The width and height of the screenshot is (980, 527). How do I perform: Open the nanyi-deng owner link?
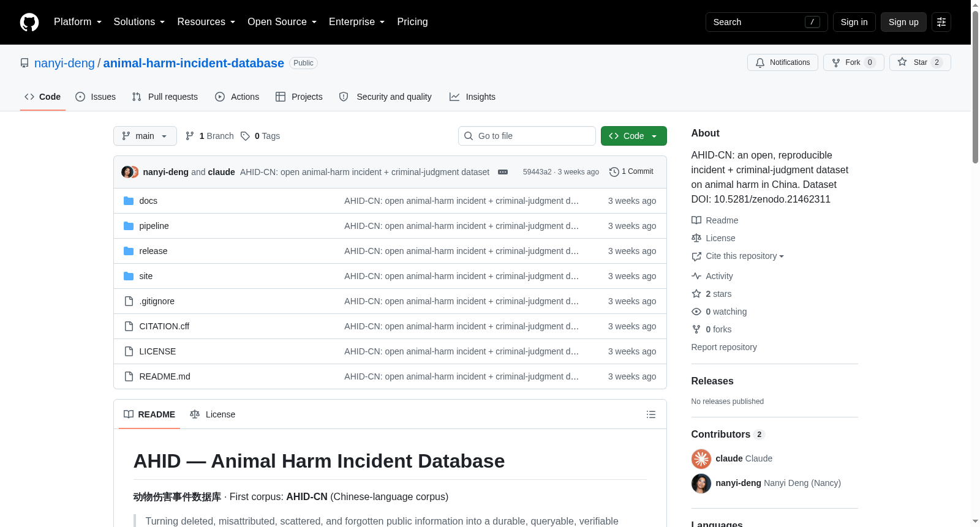pos(64,63)
